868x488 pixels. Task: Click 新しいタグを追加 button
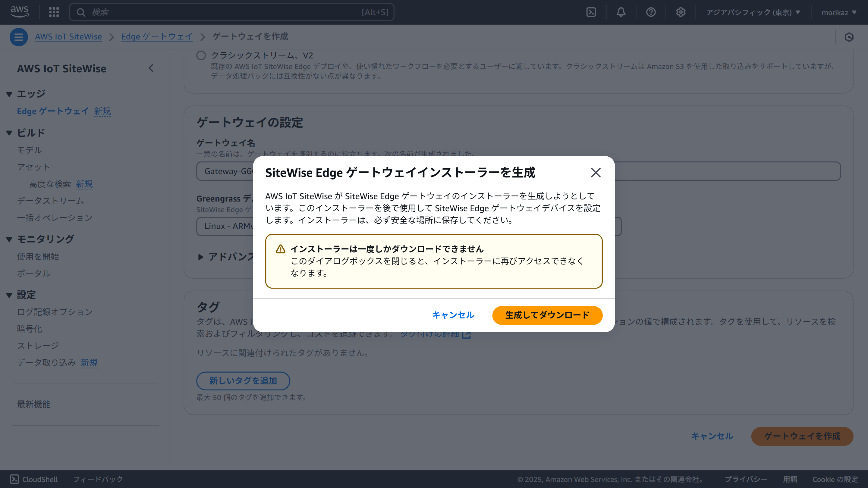click(x=243, y=381)
